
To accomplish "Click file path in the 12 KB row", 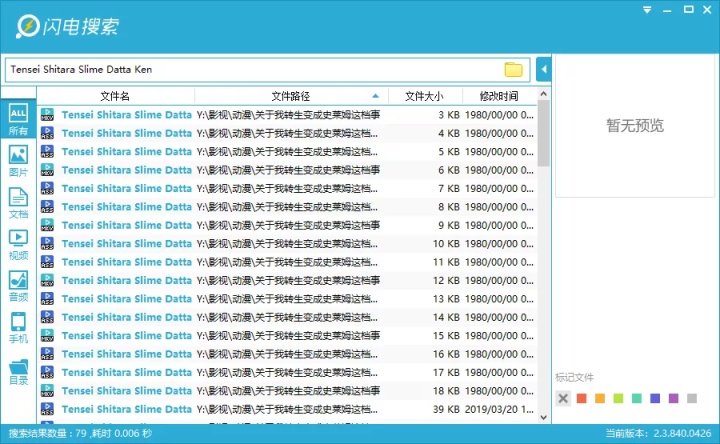I will pos(288,280).
